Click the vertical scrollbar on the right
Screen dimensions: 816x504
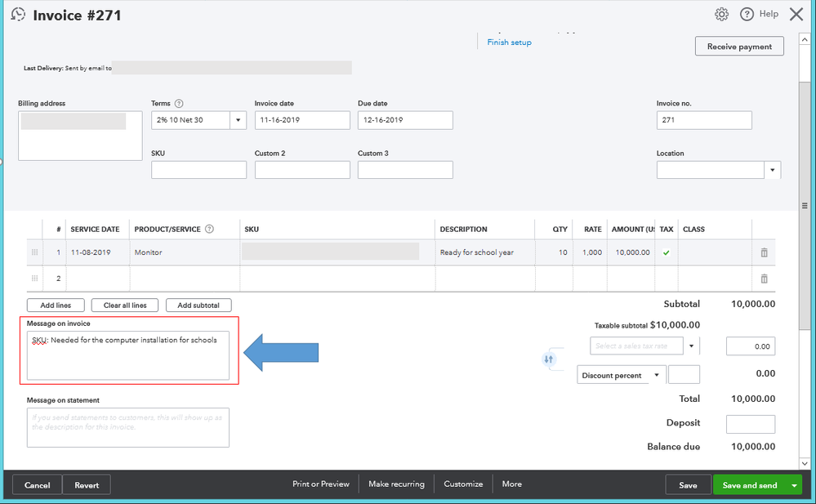pyautogui.click(x=805, y=206)
